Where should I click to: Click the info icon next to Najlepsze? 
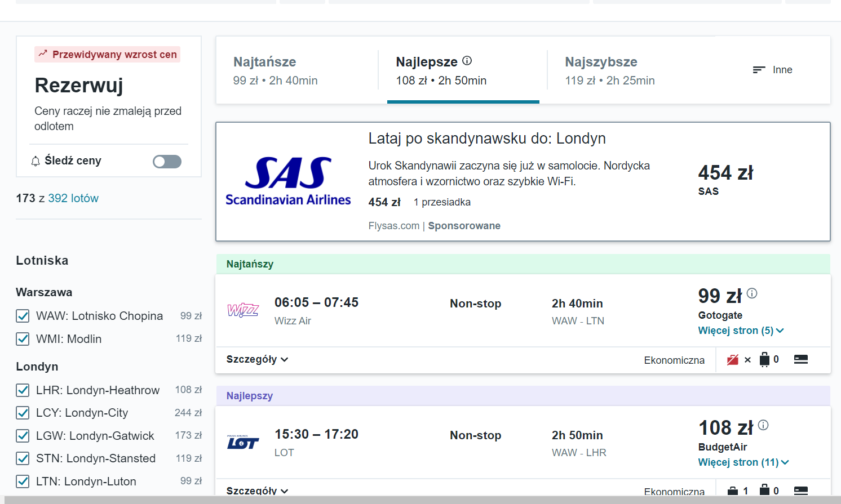coord(467,61)
